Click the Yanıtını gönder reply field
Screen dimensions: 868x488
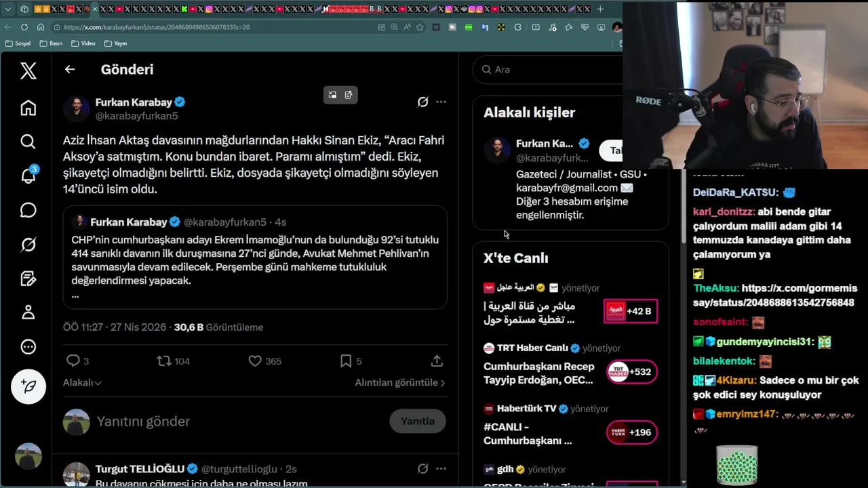click(237, 421)
